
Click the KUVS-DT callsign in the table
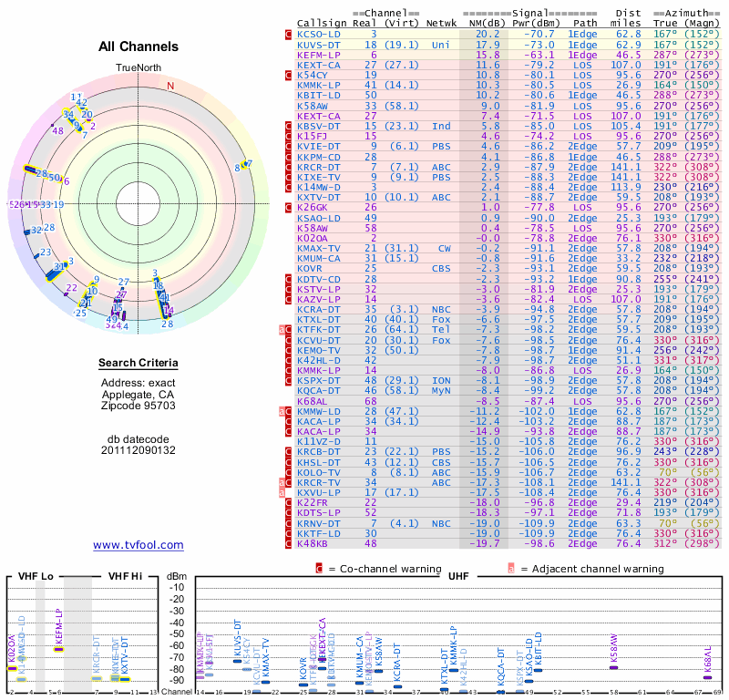coord(319,45)
